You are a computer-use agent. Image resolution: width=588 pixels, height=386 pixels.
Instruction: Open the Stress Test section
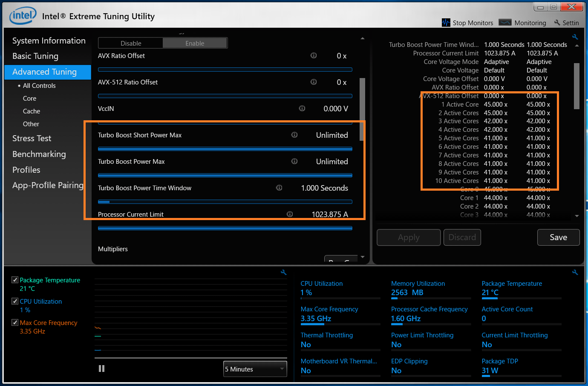point(32,138)
